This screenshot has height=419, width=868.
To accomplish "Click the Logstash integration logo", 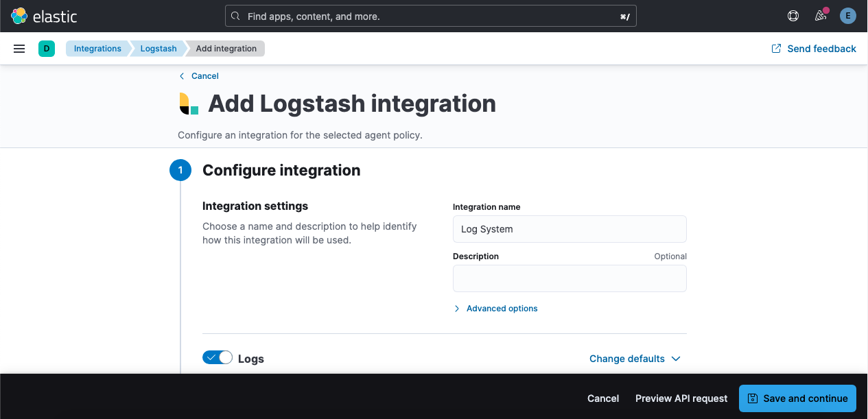I will point(189,104).
